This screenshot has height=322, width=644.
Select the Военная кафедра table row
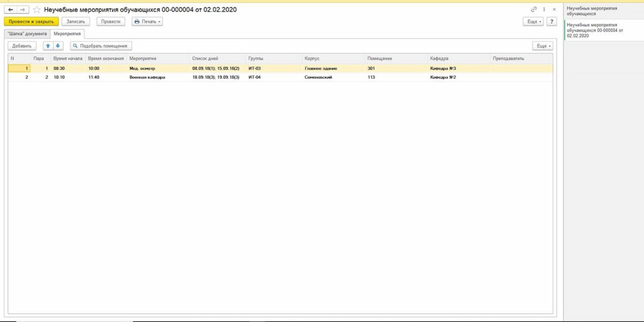click(x=147, y=77)
